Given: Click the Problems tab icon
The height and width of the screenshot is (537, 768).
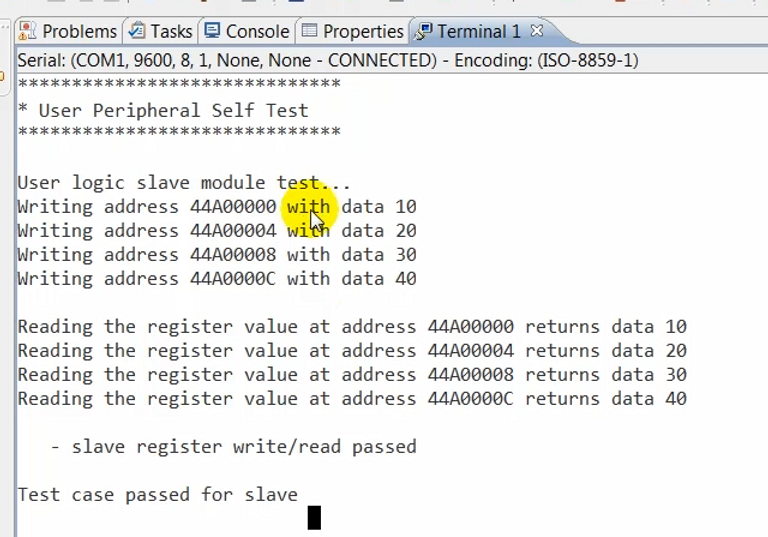Looking at the screenshot, I should [29, 31].
